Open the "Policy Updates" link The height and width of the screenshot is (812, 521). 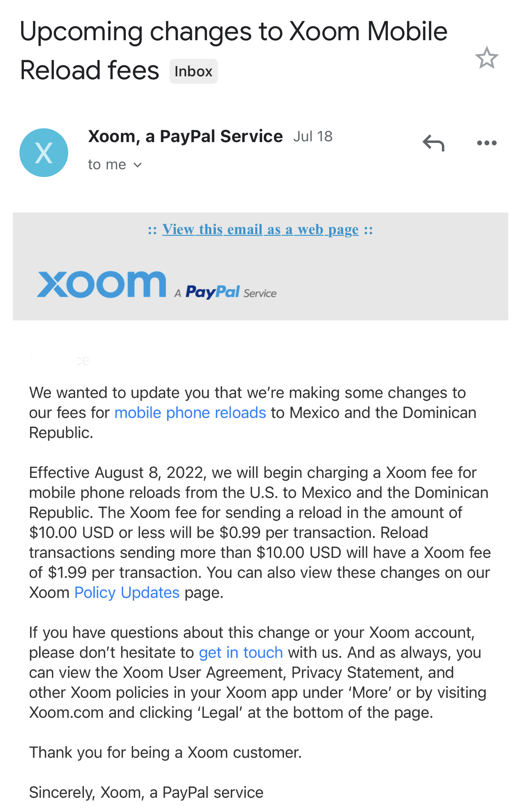pyautogui.click(x=127, y=593)
